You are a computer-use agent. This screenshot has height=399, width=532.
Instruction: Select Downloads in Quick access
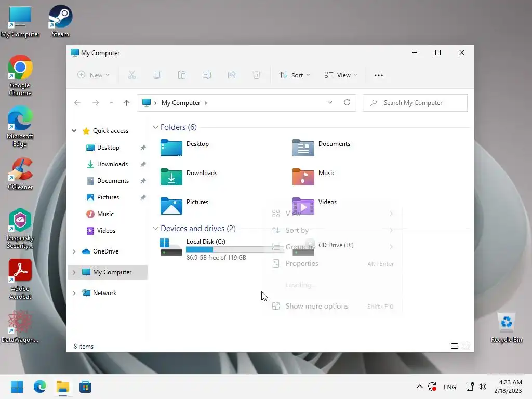[112, 164]
